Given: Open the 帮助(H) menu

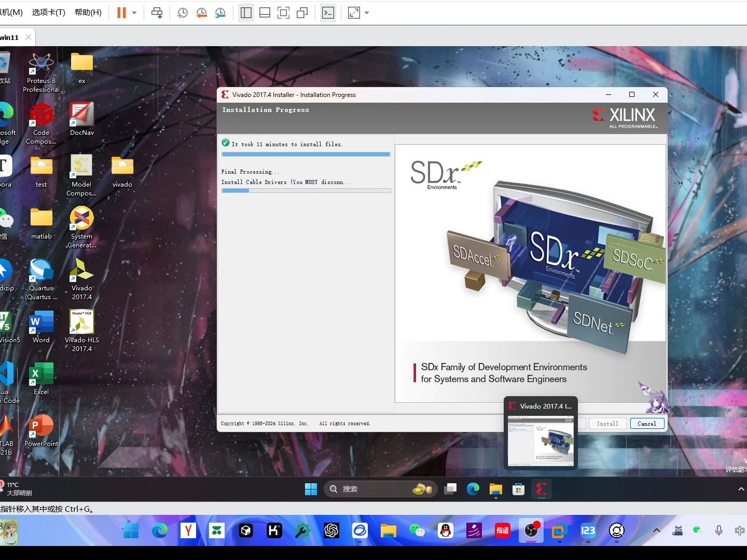Looking at the screenshot, I should pos(88,12).
